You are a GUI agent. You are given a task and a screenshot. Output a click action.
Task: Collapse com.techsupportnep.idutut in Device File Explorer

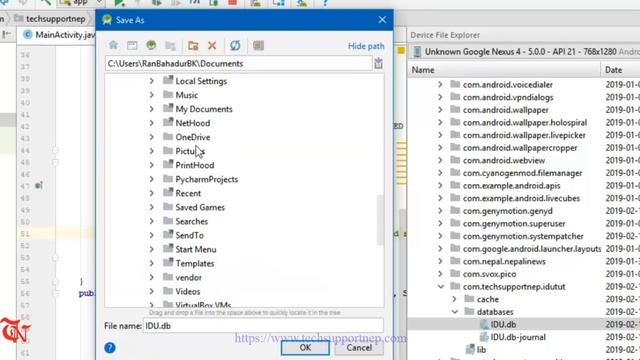pyautogui.click(x=440, y=287)
